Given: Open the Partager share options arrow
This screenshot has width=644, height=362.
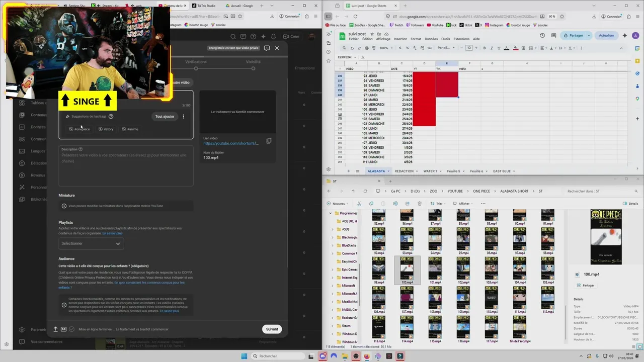Looking at the screenshot, I should click(589, 36).
